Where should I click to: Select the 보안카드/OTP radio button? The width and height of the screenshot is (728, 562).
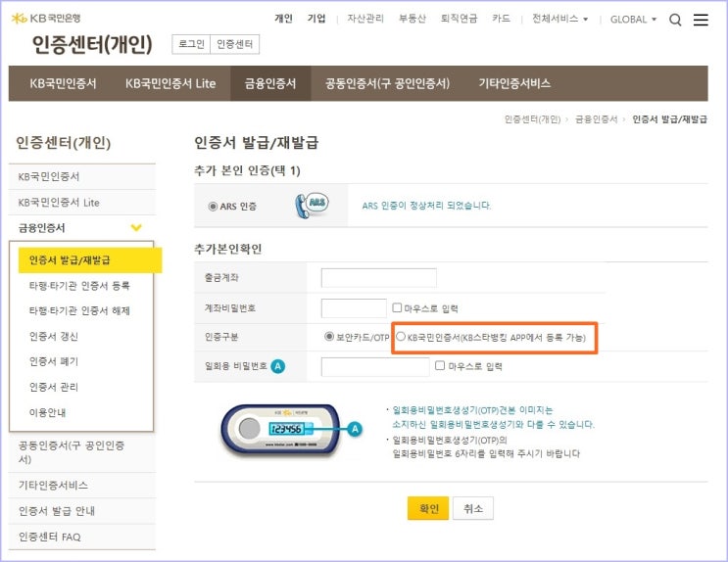(x=329, y=336)
